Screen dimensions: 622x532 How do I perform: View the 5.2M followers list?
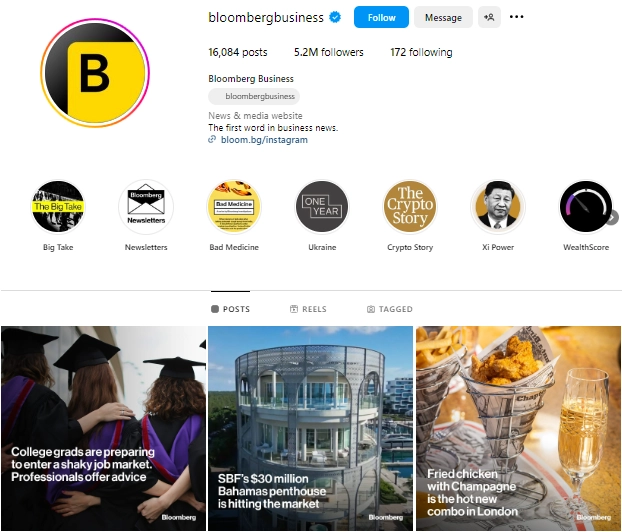coord(328,52)
